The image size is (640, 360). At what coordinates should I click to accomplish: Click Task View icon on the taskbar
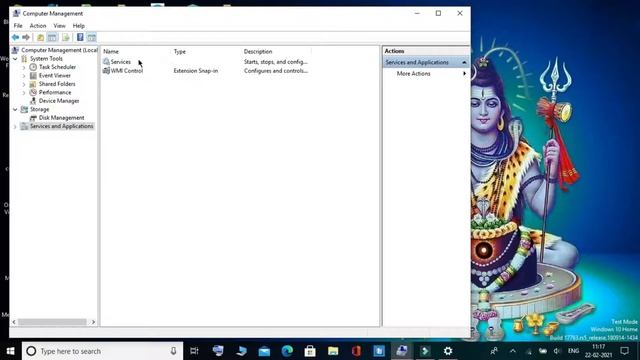tap(194, 351)
